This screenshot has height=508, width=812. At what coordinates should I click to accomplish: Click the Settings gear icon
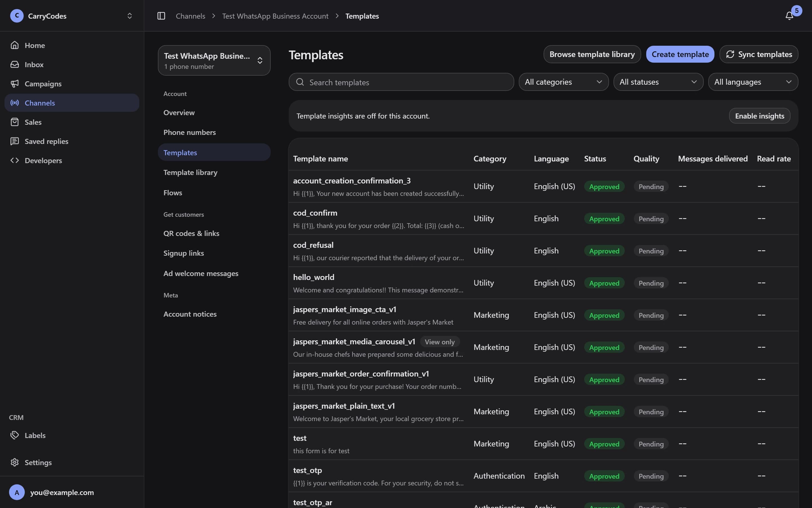point(14,462)
